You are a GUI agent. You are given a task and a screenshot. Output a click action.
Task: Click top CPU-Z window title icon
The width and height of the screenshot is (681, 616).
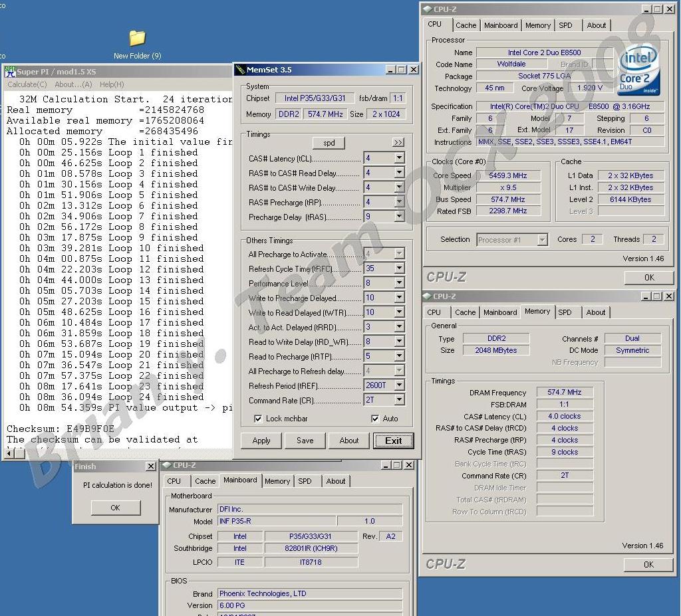coord(428,9)
